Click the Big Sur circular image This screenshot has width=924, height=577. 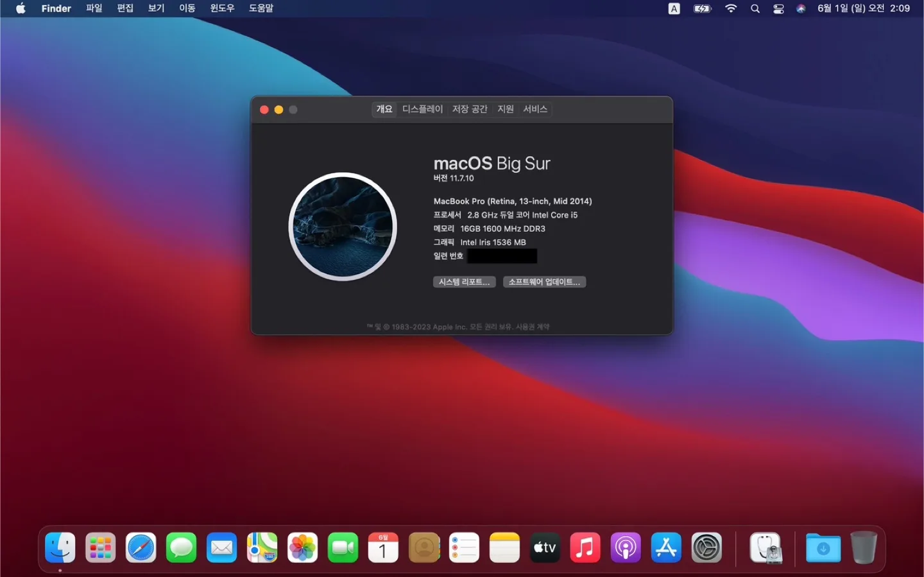coord(343,227)
